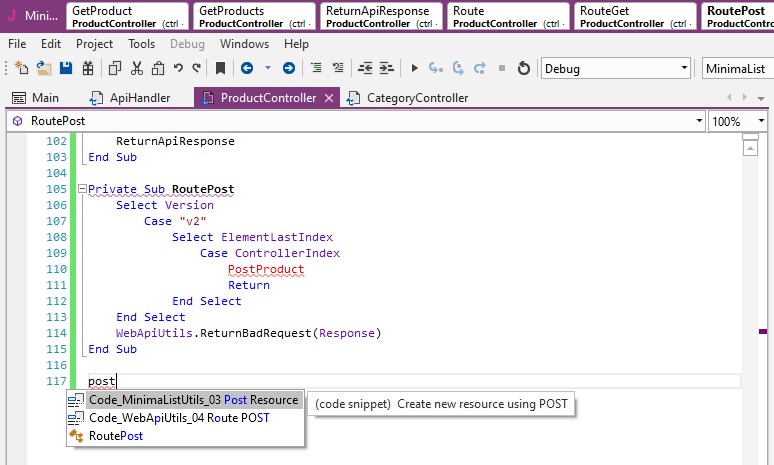Collapse the RoutePost sub code block
774x465 pixels.
[80, 189]
